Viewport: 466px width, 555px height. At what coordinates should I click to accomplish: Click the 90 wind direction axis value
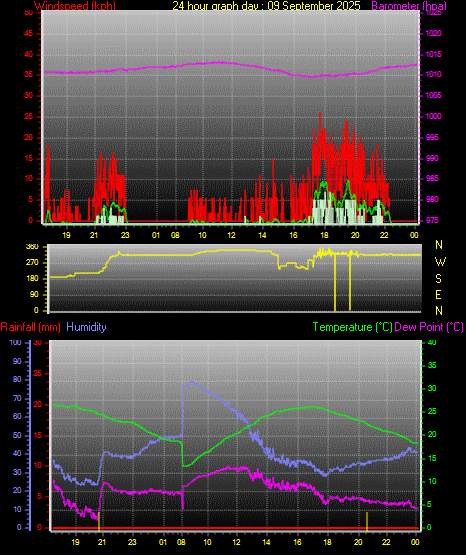pyautogui.click(x=34, y=294)
